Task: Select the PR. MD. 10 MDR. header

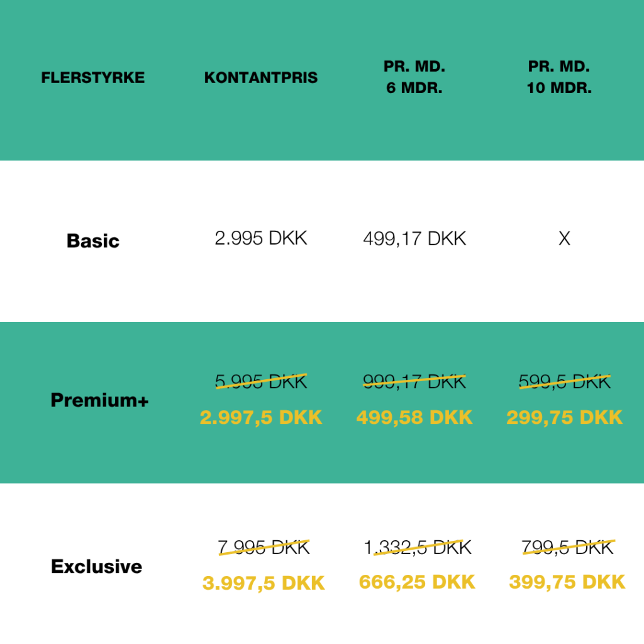Action: point(559,77)
